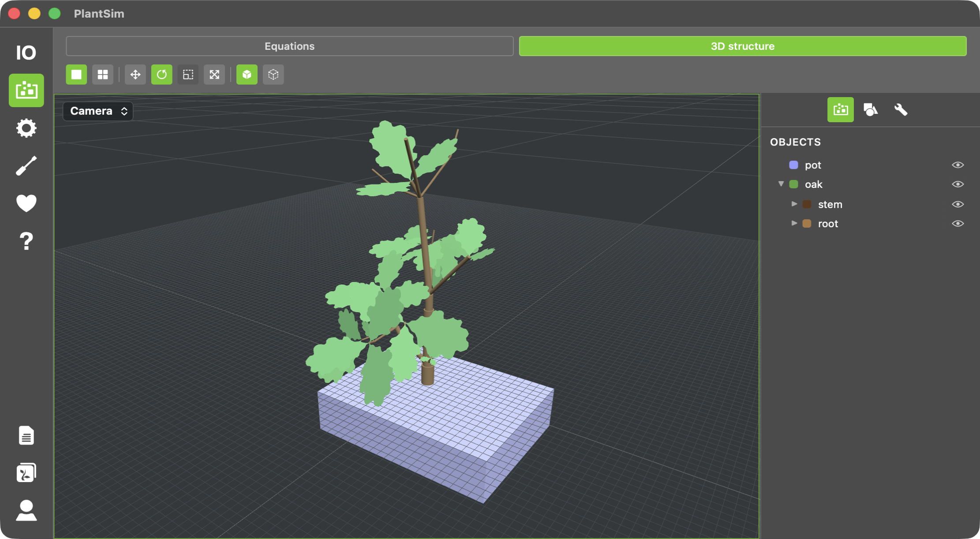980x539 pixels.
Task: Click the heart icon in sidebar
Action: click(x=26, y=203)
